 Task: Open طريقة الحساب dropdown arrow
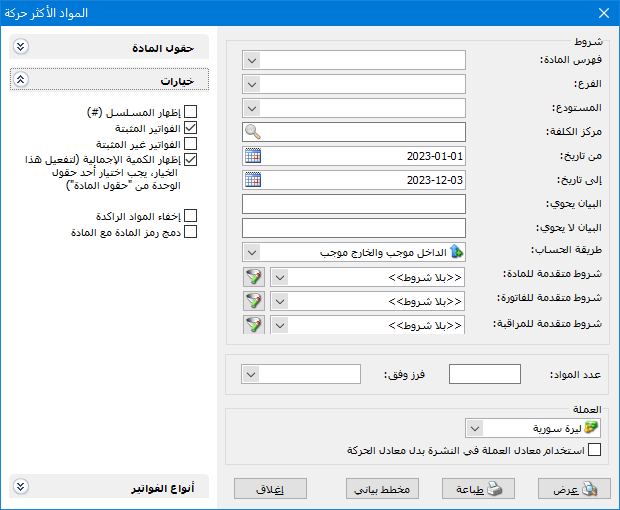(252, 252)
